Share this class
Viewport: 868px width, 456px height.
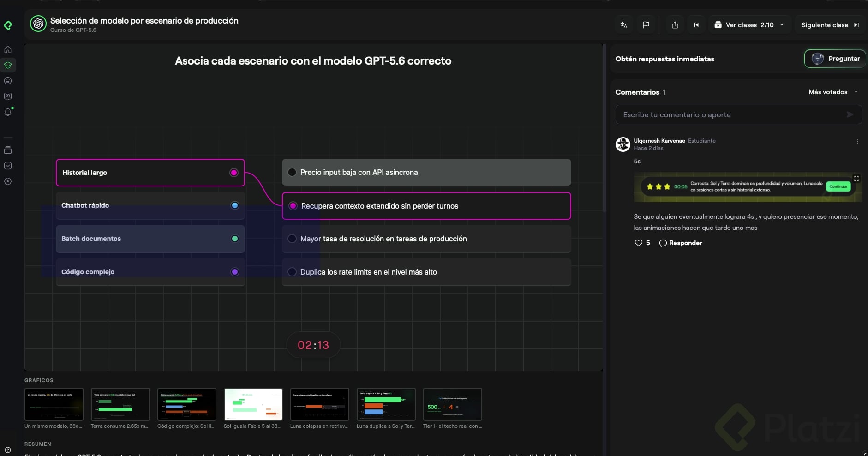point(675,25)
